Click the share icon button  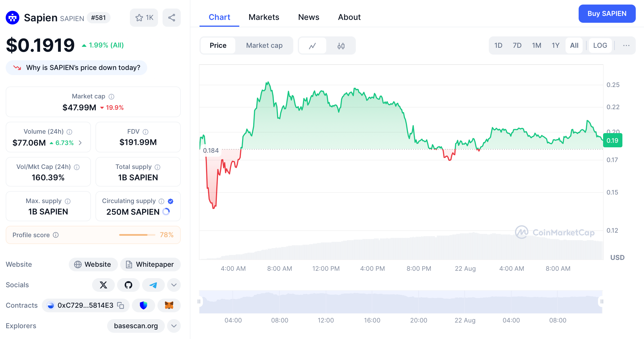[x=171, y=18]
